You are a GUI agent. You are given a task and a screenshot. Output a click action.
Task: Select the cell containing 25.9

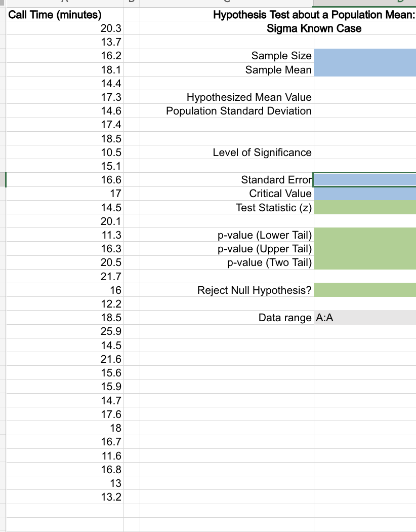click(65, 331)
